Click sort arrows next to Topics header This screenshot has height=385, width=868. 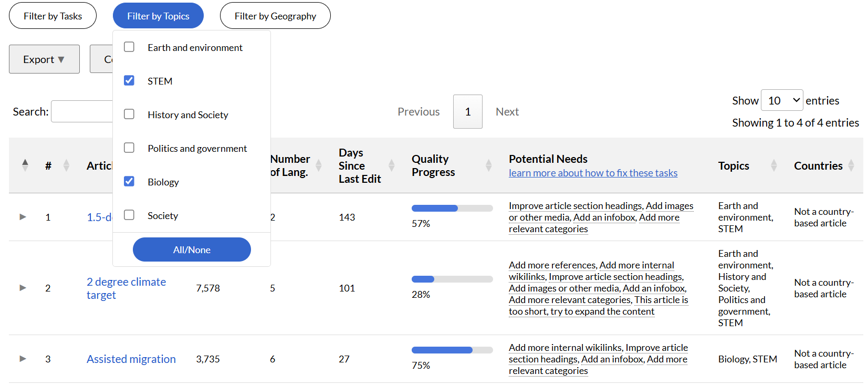coord(773,165)
